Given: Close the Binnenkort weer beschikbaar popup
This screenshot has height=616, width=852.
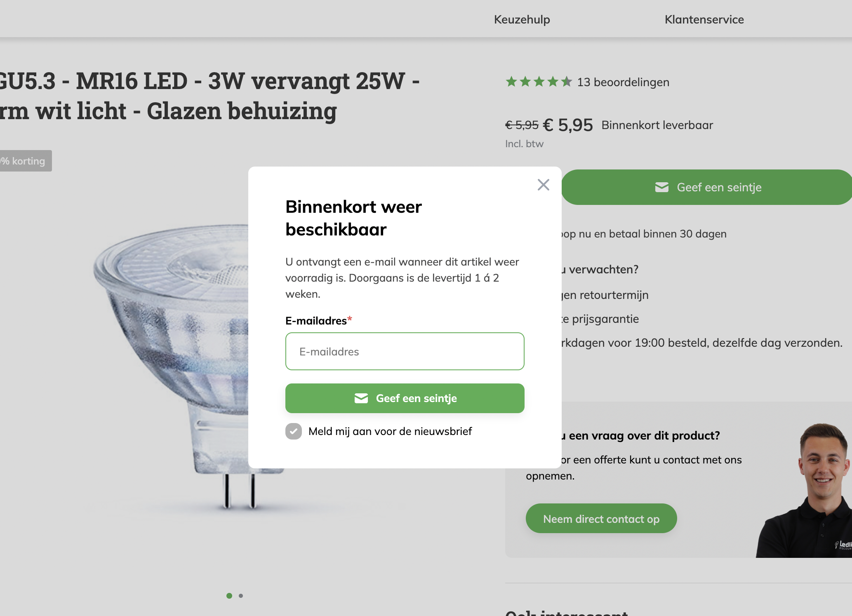Looking at the screenshot, I should (543, 185).
